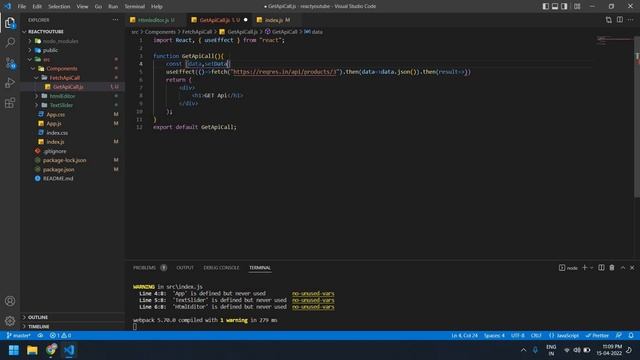Open Explorer more actions ellipsis
The image size is (640, 360).
coord(116,20)
